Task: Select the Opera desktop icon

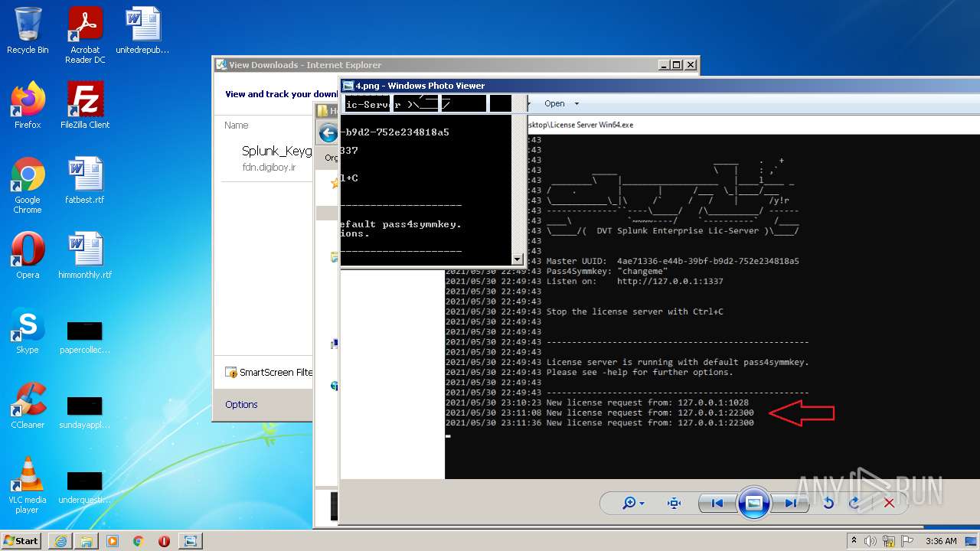Action: pyautogui.click(x=28, y=256)
